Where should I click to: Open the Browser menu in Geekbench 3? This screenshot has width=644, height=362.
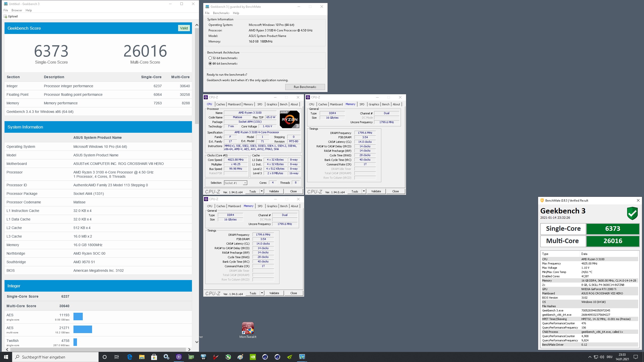point(17,10)
